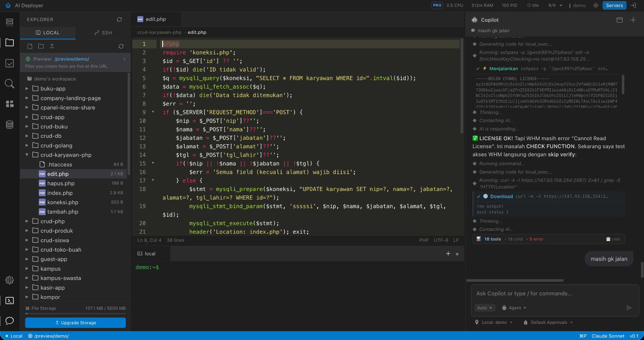Viewport: 644px width, 340px height.
Task: Click the cmd clipboard icon in tools summary
Action: pyautogui.click(x=613, y=239)
